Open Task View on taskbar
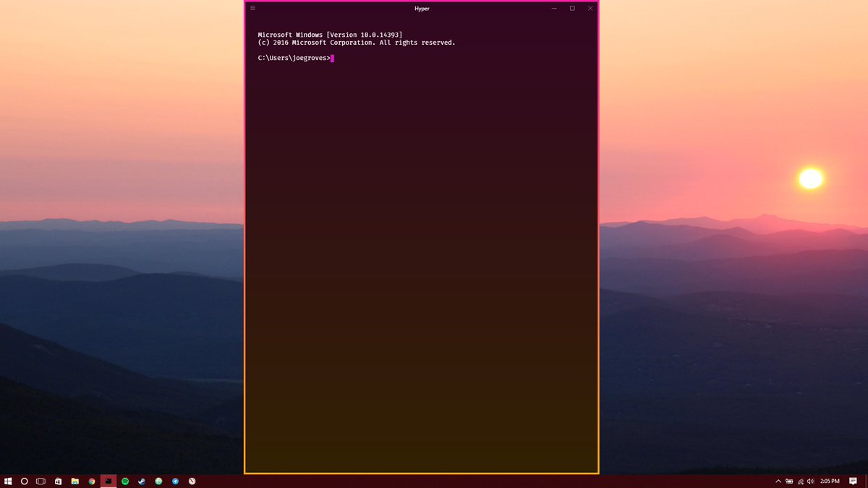The image size is (868, 488). 41,481
